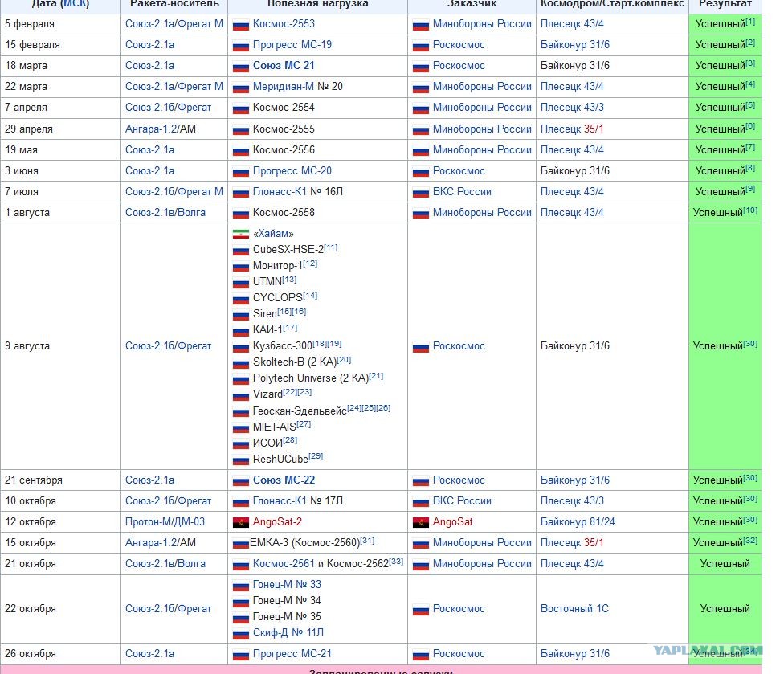Click the Russian flag next to CubeSX-HSE-2

tap(240, 250)
